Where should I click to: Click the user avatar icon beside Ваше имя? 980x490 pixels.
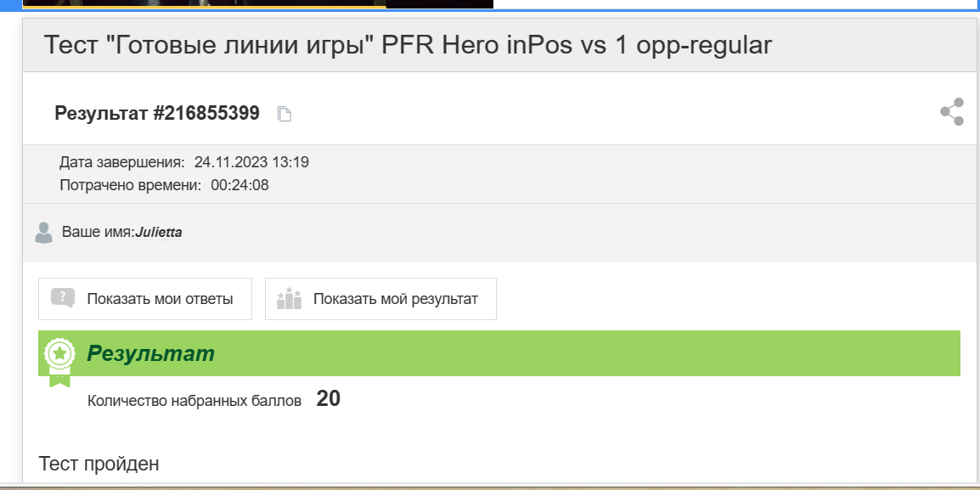tap(44, 233)
